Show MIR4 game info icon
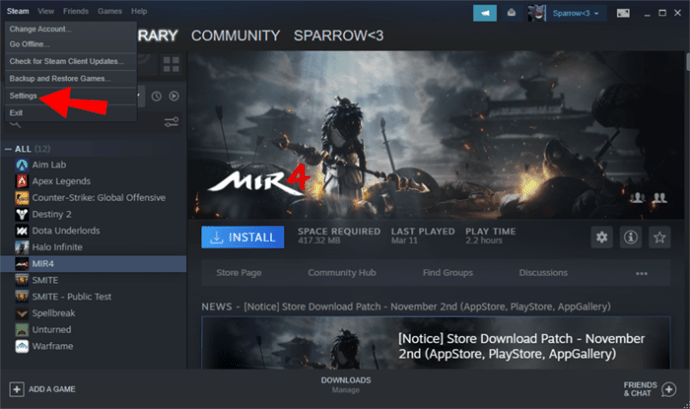This screenshot has height=409, width=690. coord(631,238)
